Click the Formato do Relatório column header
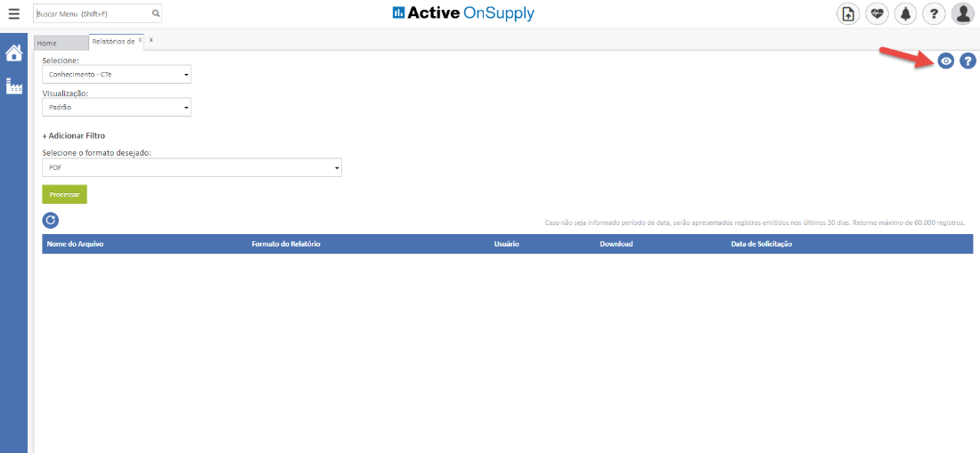980x453 pixels. point(286,244)
